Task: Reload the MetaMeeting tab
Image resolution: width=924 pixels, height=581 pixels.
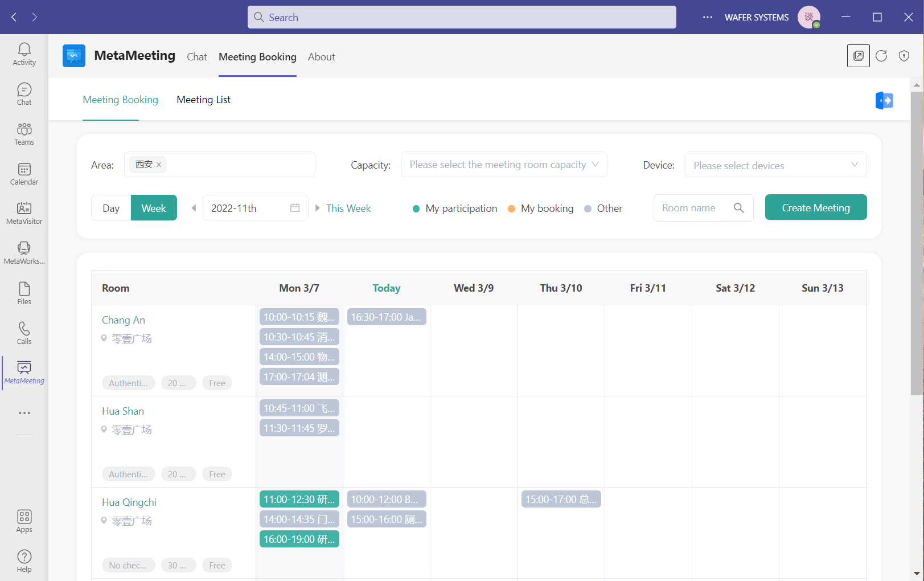Action: 881,56
